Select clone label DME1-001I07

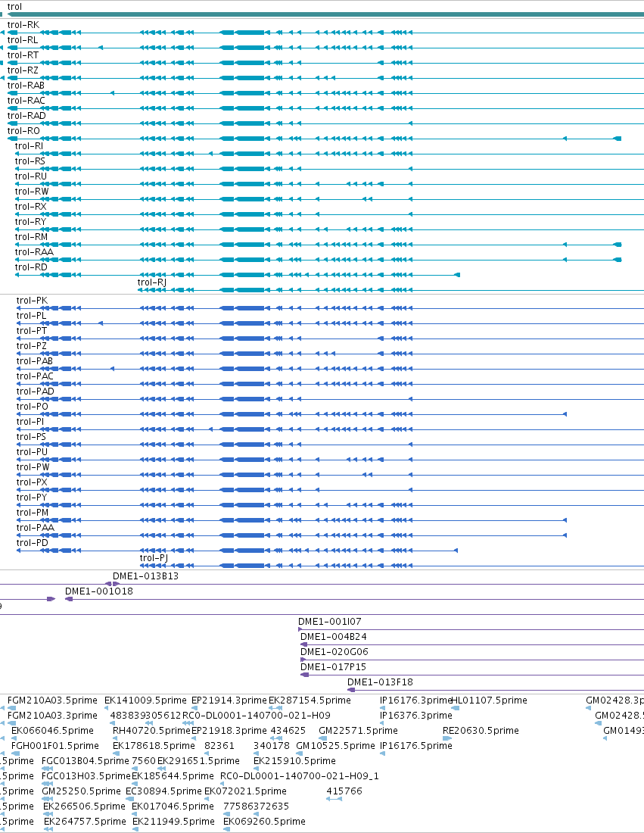click(330, 622)
